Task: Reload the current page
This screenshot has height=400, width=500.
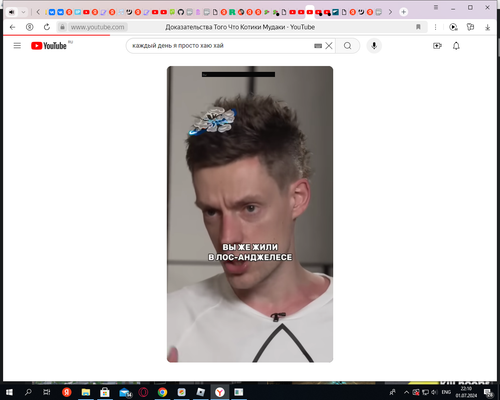Action: (x=47, y=27)
